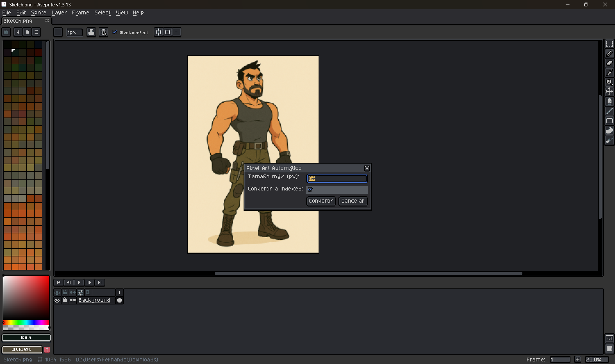This screenshot has width=615, height=364.
Task: Select frame 1 cel of Background
Action: (x=120, y=300)
